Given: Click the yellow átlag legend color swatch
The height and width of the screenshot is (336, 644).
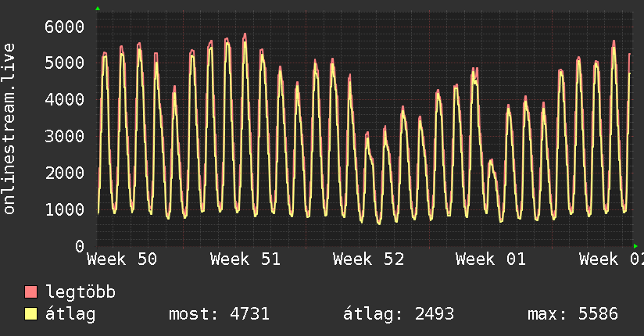Looking at the screenshot, I should (31, 315).
